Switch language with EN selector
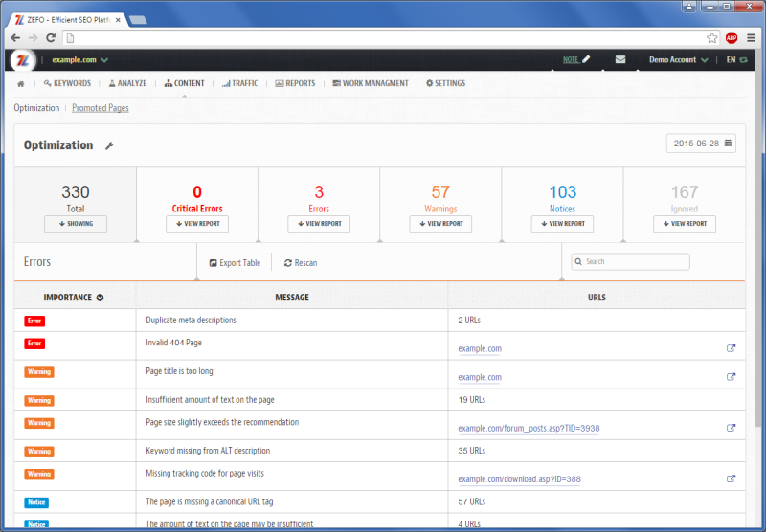The width and height of the screenshot is (766, 532). click(x=736, y=59)
